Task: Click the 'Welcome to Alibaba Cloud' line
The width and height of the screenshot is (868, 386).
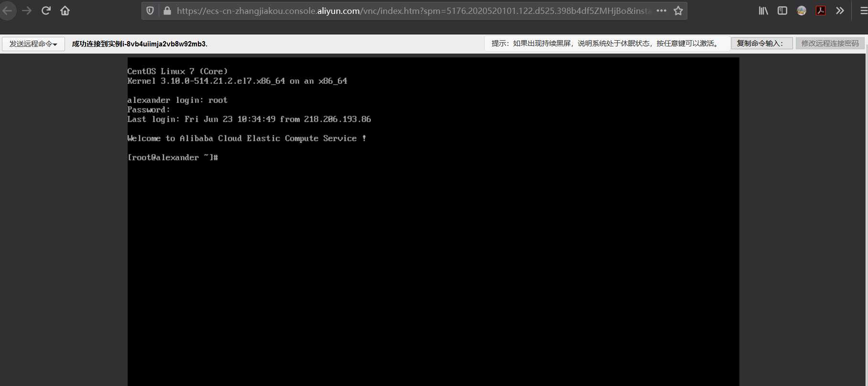Action: coord(247,138)
